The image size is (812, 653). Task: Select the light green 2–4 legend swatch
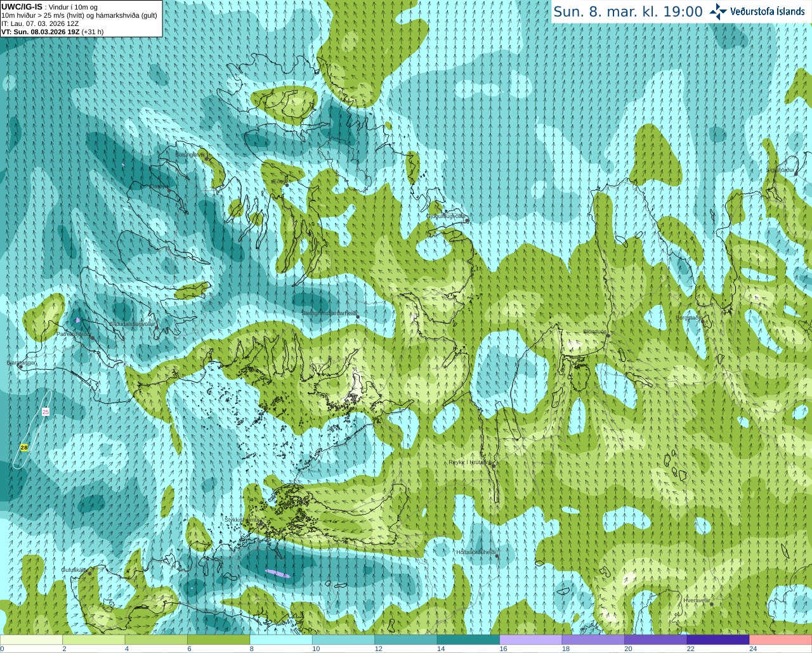(x=94, y=640)
